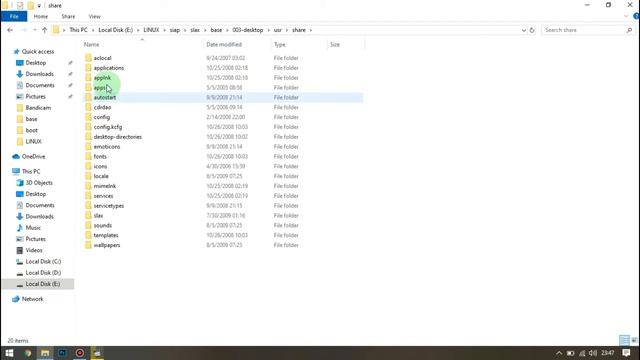
Task: Select This PC in navigation pane
Action: (x=31, y=171)
